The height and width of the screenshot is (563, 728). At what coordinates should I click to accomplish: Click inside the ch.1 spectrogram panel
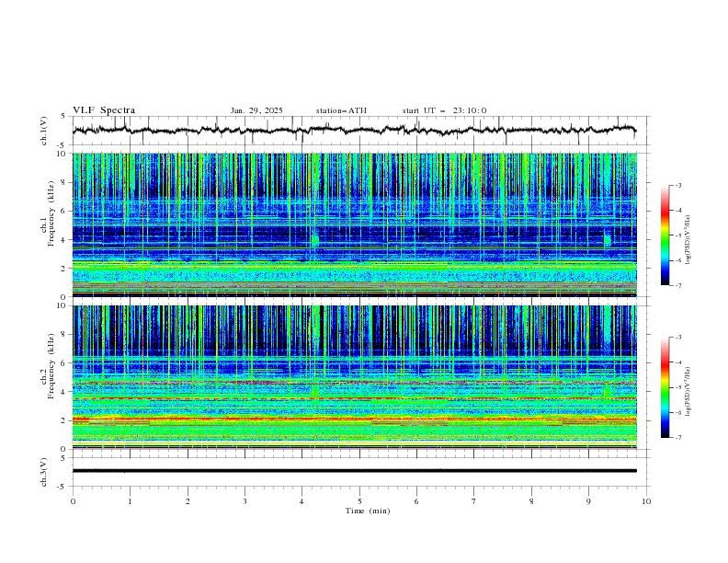(355, 224)
